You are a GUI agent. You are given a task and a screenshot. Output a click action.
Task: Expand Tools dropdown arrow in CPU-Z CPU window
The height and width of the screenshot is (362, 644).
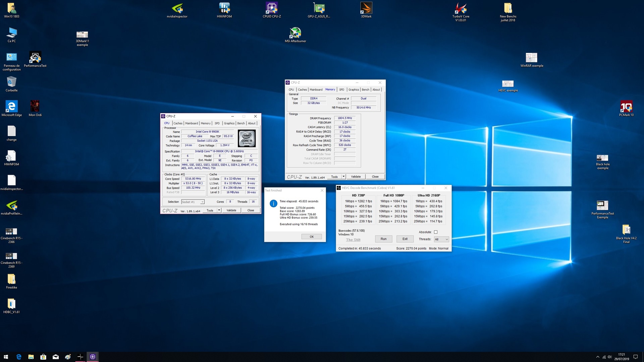[219, 210]
